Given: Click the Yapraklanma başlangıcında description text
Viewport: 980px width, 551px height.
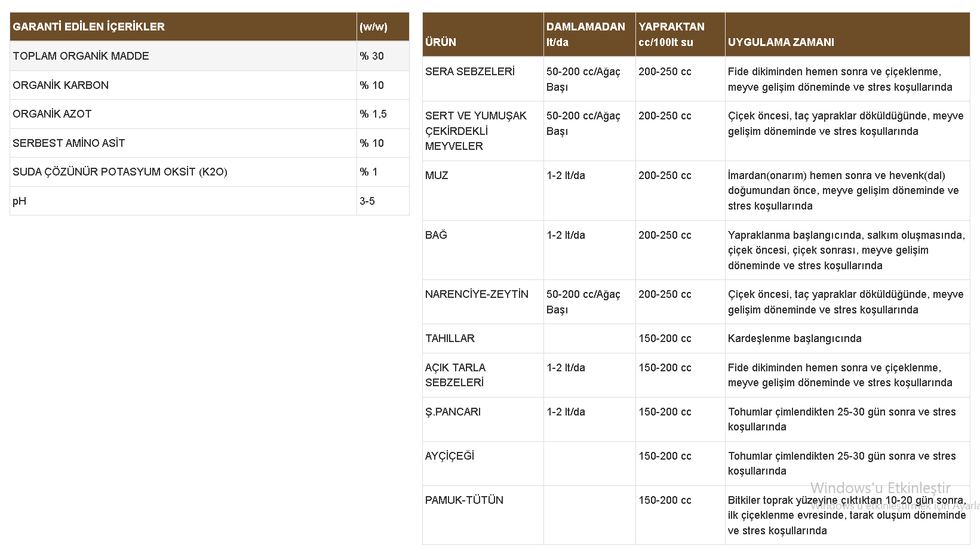Looking at the screenshot, I should (846, 250).
